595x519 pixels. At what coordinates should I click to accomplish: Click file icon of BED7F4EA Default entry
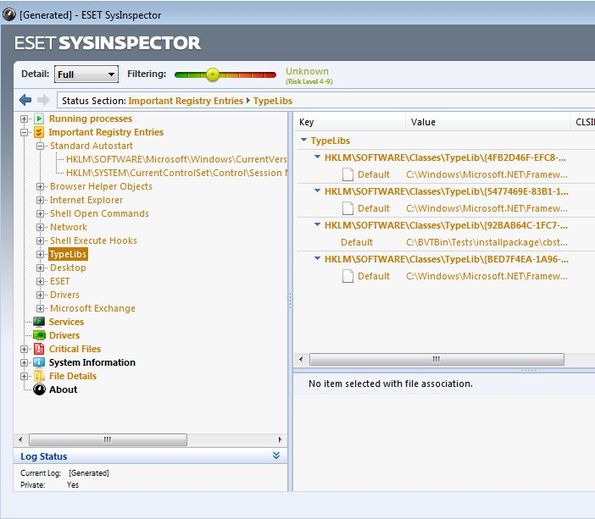tap(348, 276)
